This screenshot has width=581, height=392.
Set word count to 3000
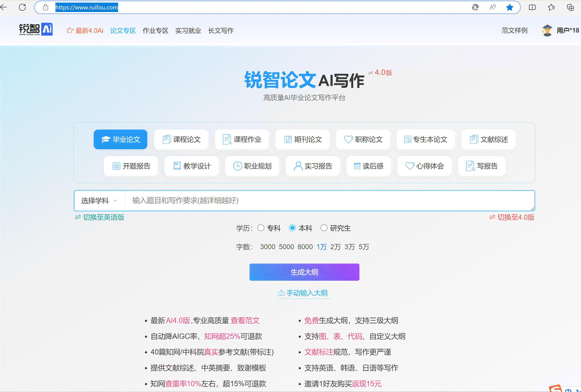point(268,247)
